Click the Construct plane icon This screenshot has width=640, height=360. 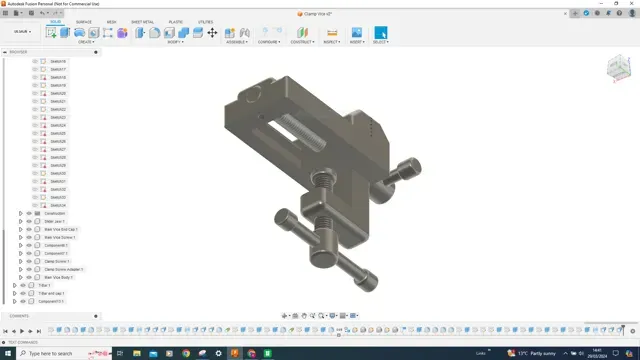pyautogui.click(x=302, y=33)
